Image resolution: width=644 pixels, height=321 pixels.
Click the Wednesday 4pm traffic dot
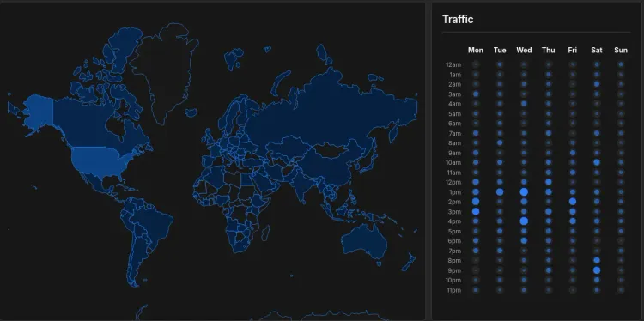[x=524, y=221]
